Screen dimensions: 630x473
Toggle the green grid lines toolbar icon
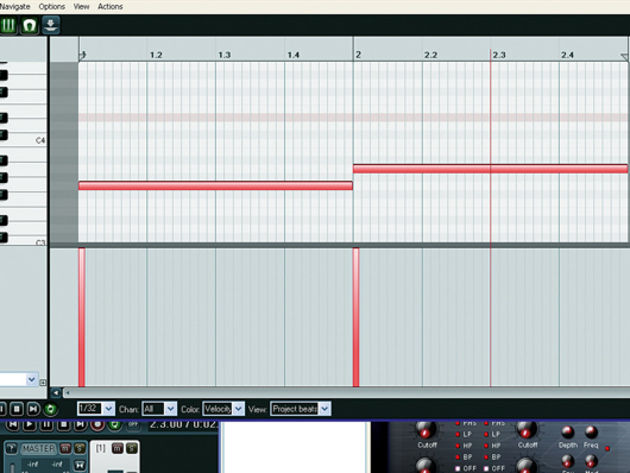pyautogui.click(x=8, y=25)
